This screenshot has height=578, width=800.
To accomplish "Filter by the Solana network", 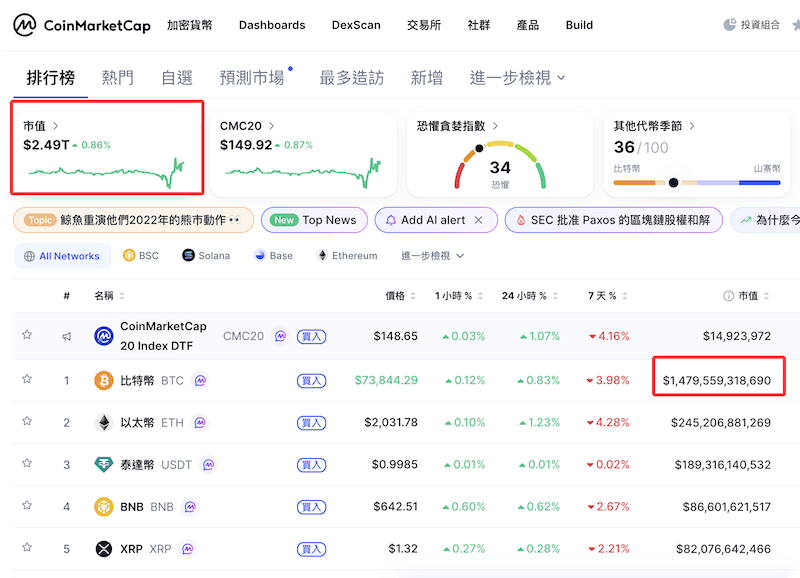I will click(x=206, y=256).
